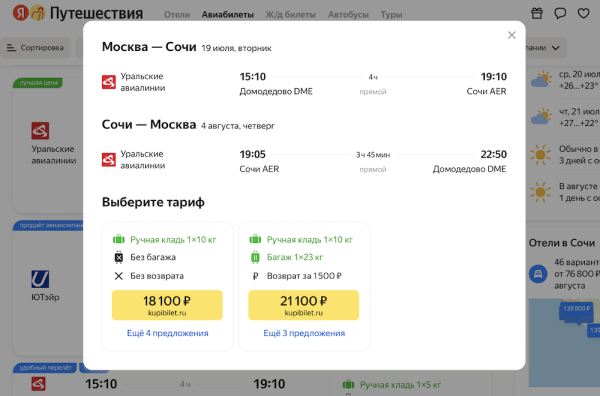600x396 pixels.
Task: Click the Sochi hotels map thumbnail
Action: (x=564, y=342)
